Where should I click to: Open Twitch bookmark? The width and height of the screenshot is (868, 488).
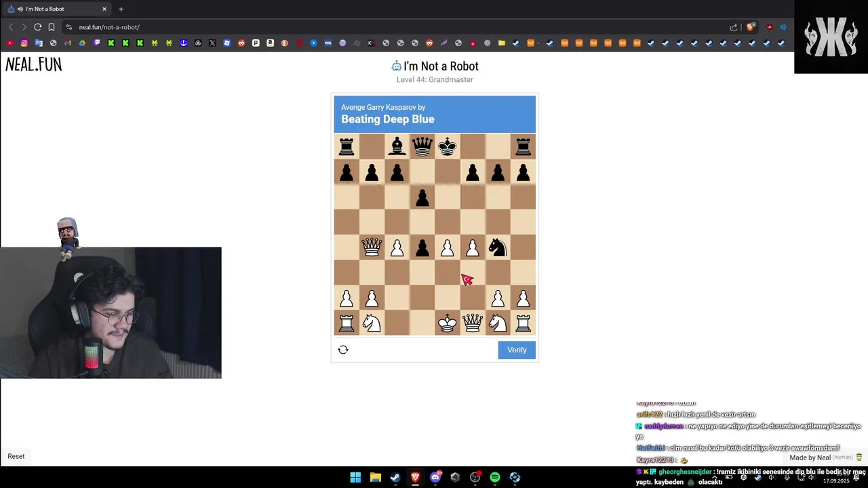coord(97,43)
